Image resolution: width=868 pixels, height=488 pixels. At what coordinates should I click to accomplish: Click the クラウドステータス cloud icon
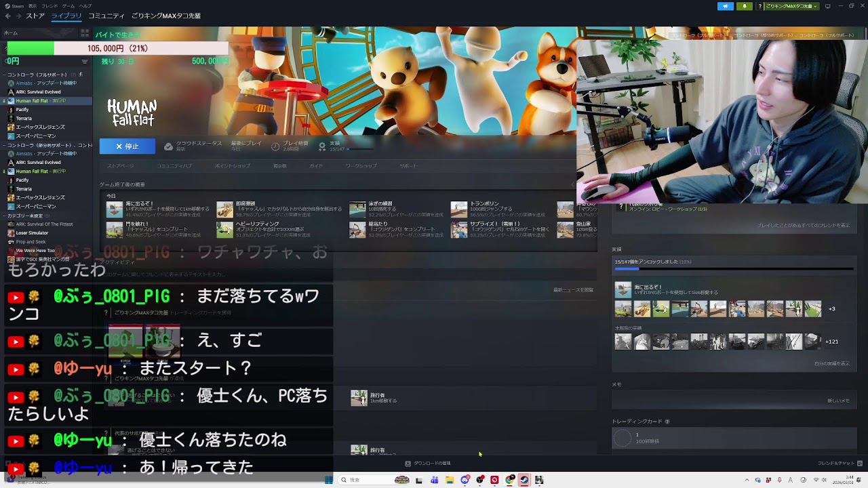tap(168, 146)
